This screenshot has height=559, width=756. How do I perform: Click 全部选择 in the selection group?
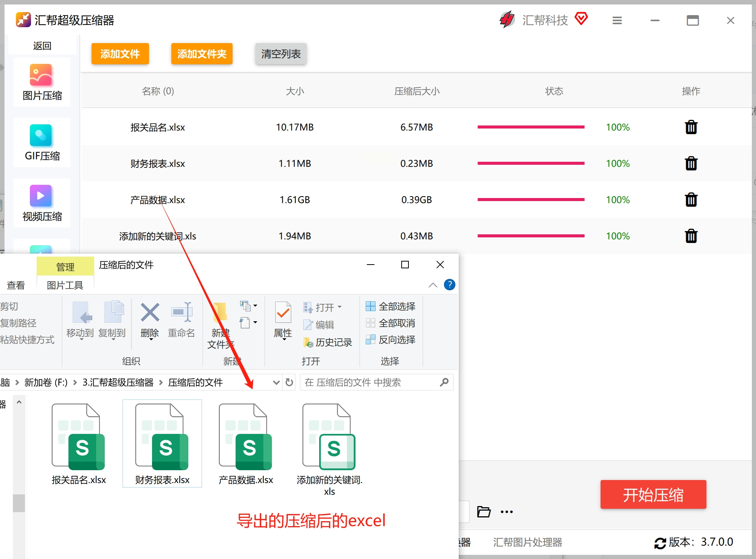click(x=391, y=307)
